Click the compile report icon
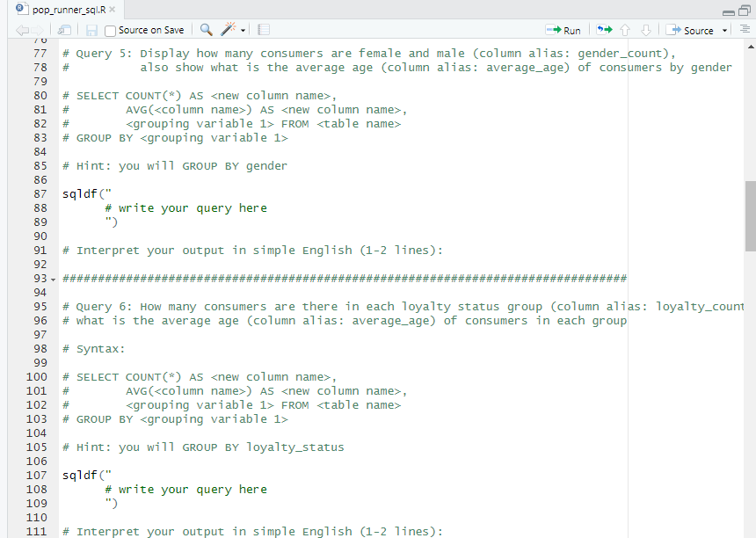Screen dimensions: 756x538 pyautogui.click(x=263, y=29)
